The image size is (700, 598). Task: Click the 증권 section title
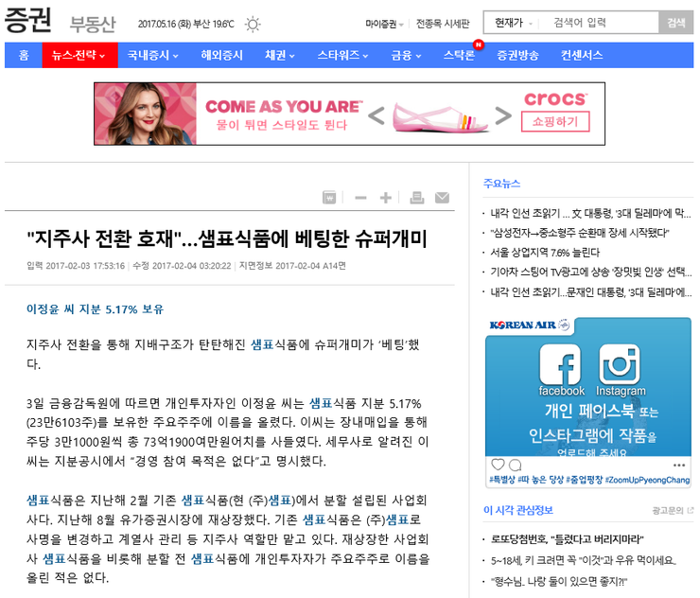(x=27, y=21)
